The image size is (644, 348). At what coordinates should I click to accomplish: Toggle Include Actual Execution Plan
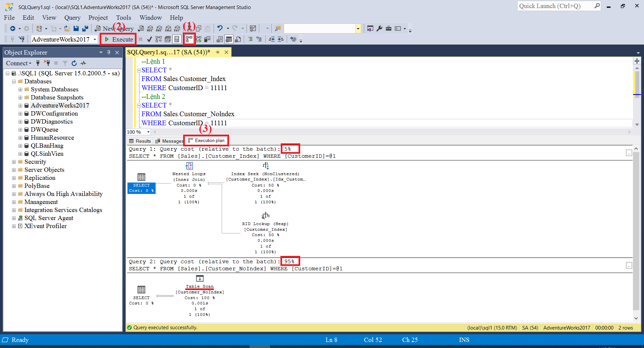pyautogui.click(x=190, y=40)
